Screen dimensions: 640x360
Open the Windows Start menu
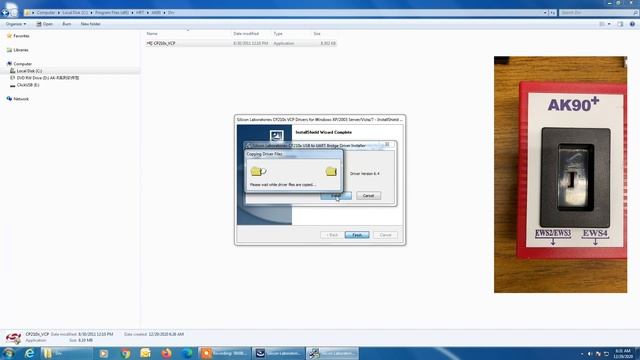(9, 353)
